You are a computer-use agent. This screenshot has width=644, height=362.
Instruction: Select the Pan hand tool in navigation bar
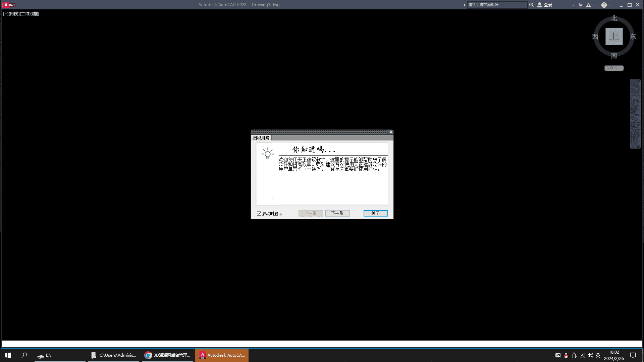tap(635, 102)
